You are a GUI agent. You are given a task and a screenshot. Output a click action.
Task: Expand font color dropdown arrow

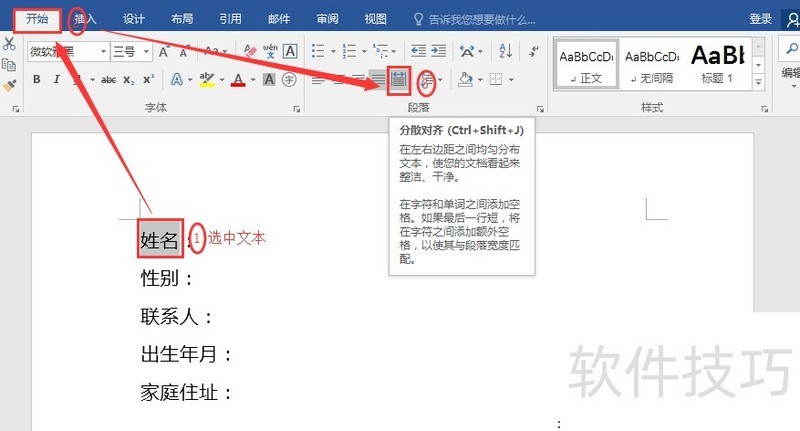253,80
